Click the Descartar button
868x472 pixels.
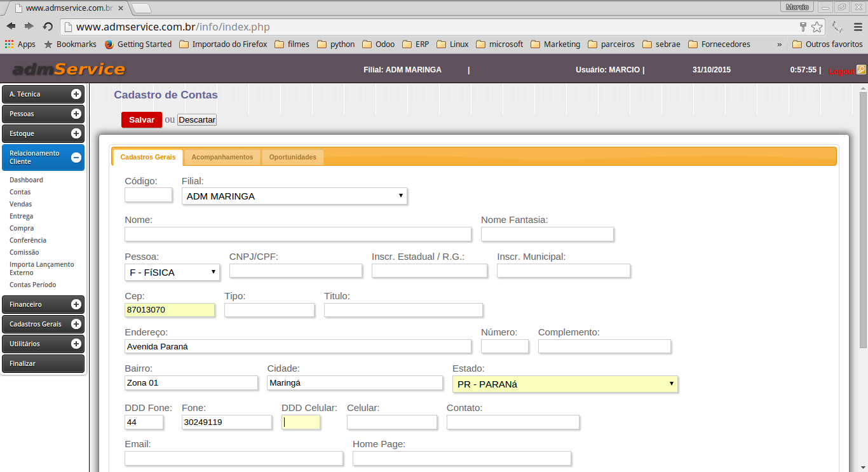[x=197, y=119]
